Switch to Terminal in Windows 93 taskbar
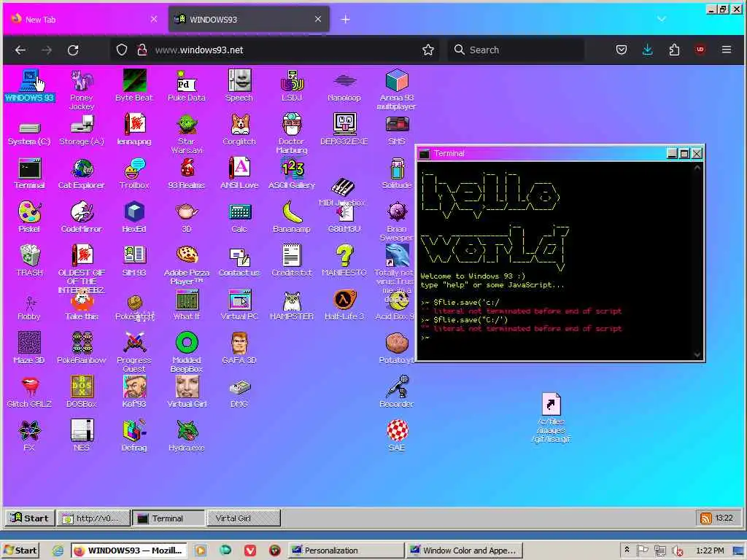This screenshot has width=747, height=560. click(169, 518)
